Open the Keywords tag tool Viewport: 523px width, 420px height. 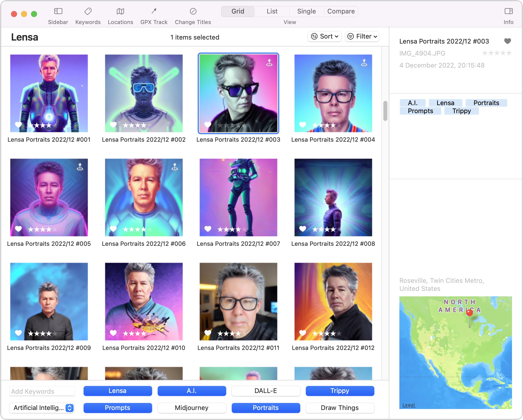click(88, 11)
